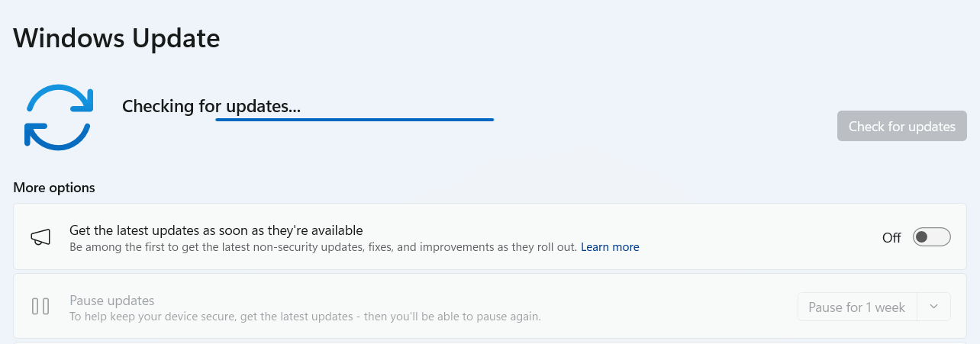
Task: Click the blue sync arrows update icon
Action: [x=59, y=117]
